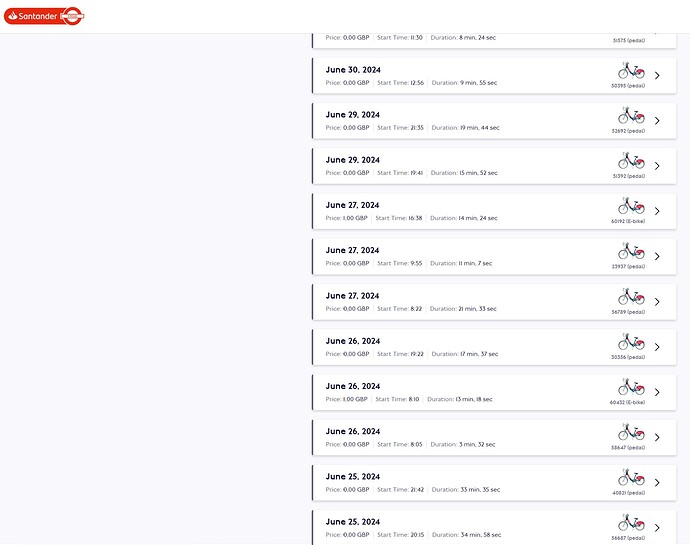This screenshot has height=545, width=690.
Task: Click the Santander Cycles logo
Action: coord(44,16)
